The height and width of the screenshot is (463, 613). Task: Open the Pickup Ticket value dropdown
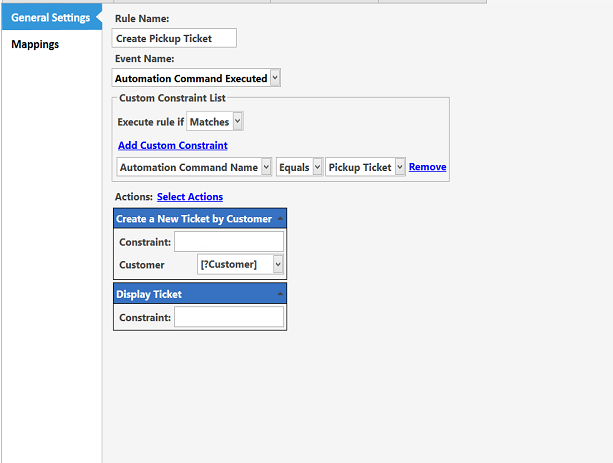[365, 168]
